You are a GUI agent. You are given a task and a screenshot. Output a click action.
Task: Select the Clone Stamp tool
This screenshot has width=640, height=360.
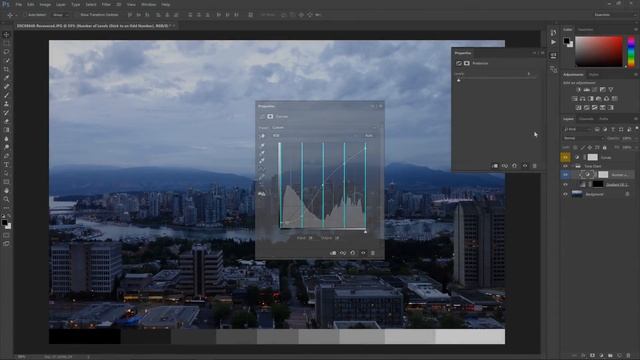[x=6, y=104]
